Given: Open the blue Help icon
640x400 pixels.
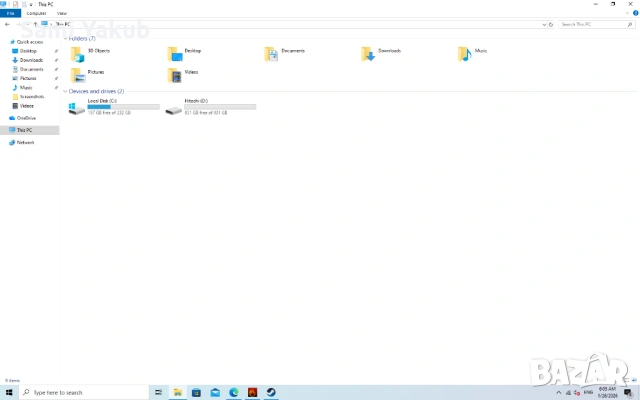Looking at the screenshot, I should point(634,13).
